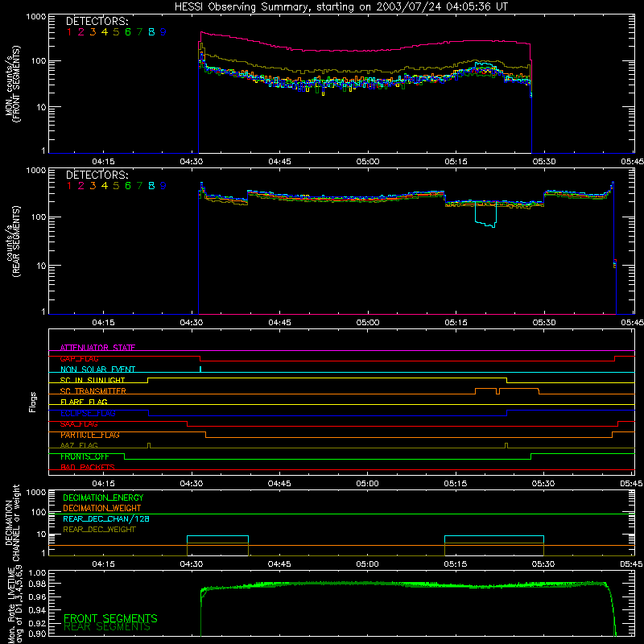Click red detector 1 in rear segments legend
Screen dimensions: 644x644
69,186
